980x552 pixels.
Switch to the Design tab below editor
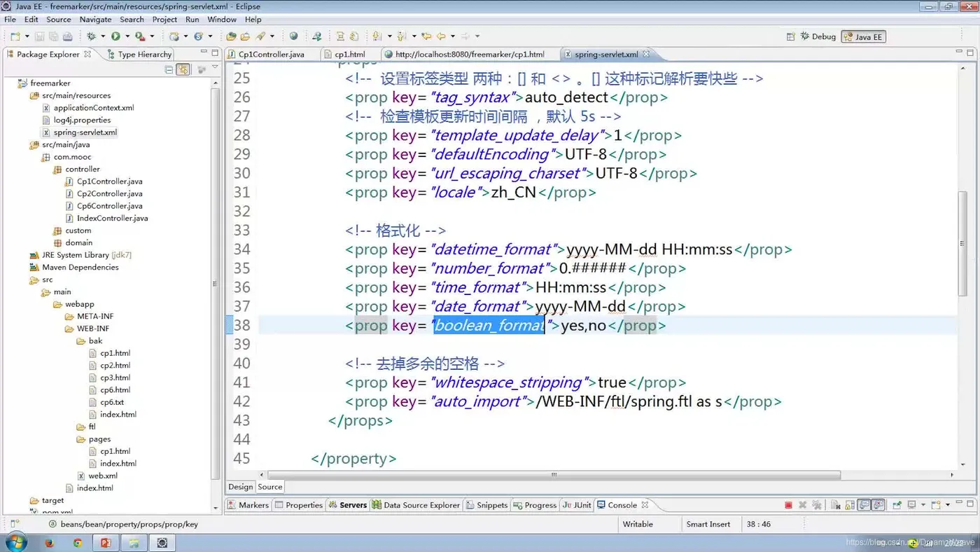240,487
